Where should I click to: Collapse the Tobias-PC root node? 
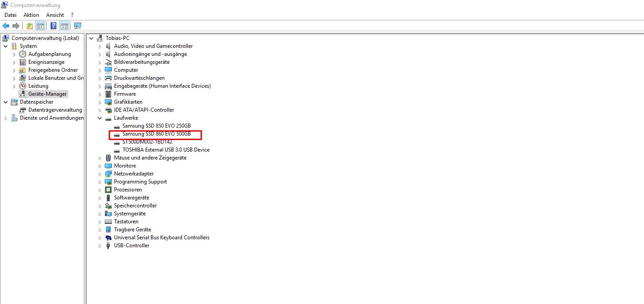pyautogui.click(x=91, y=38)
